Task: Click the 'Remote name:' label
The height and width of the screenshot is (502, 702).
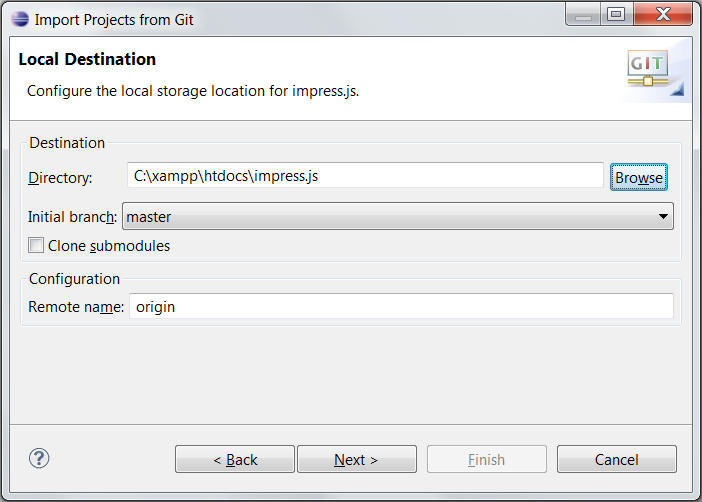Action: pyautogui.click(x=76, y=307)
